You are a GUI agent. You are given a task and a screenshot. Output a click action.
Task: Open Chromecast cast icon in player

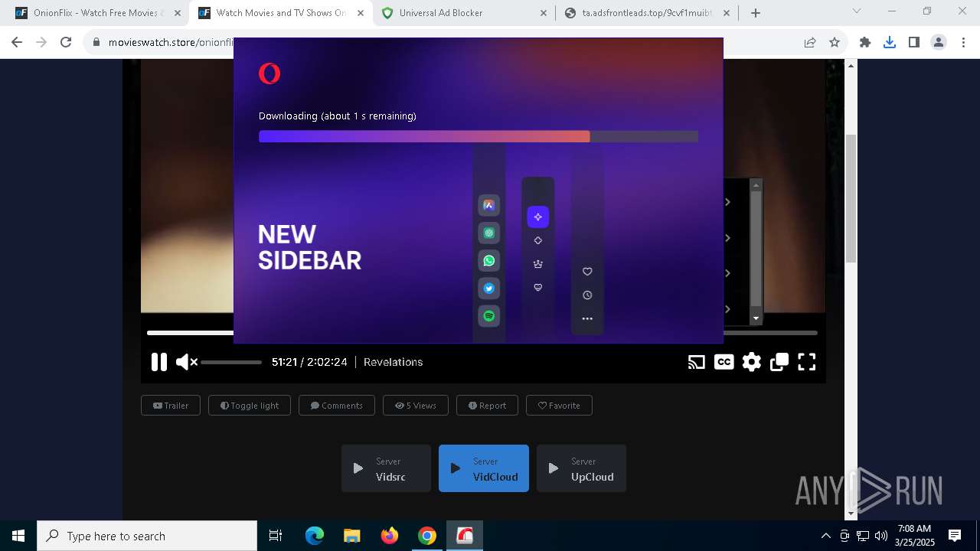click(x=696, y=362)
